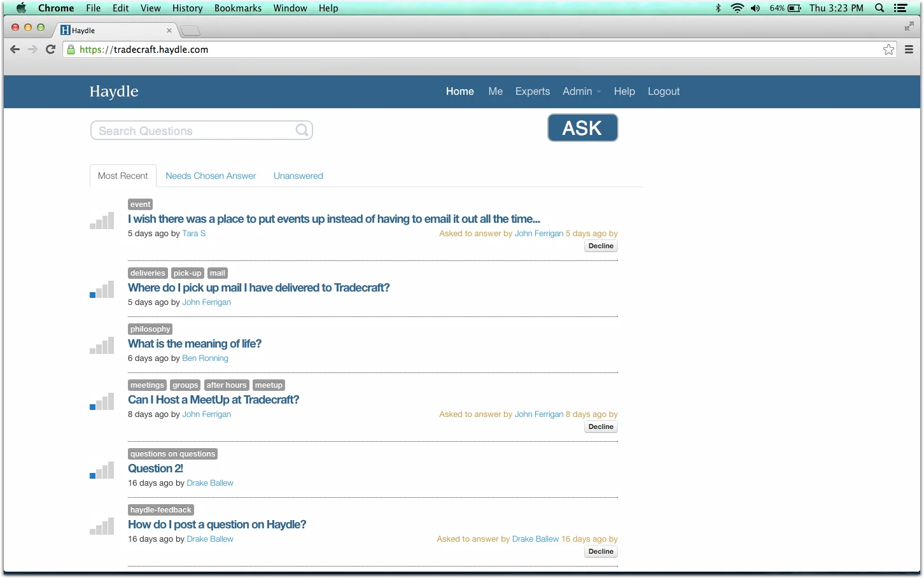The width and height of the screenshot is (924, 578).
Task: Open the Bookmarks menu
Action: tap(238, 8)
